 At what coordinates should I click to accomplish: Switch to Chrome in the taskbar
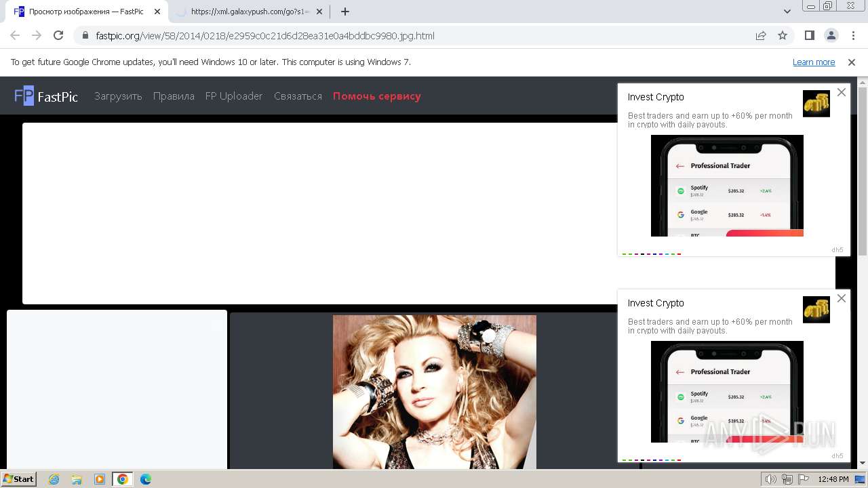[122, 479]
